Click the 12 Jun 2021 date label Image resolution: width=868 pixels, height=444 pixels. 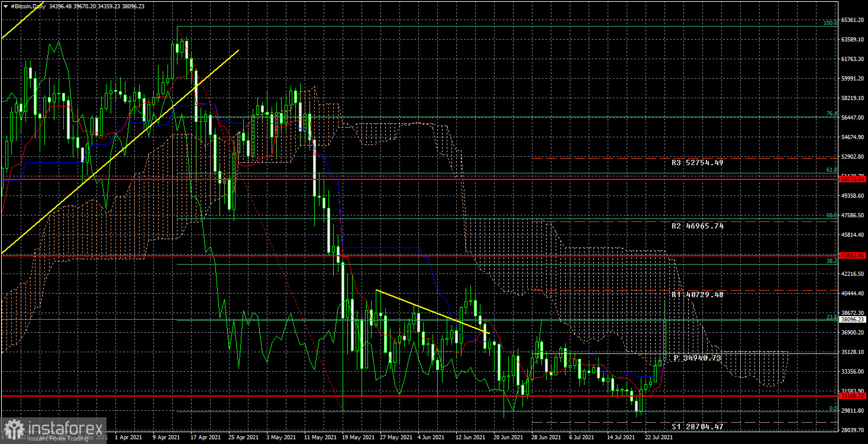pos(470,437)
